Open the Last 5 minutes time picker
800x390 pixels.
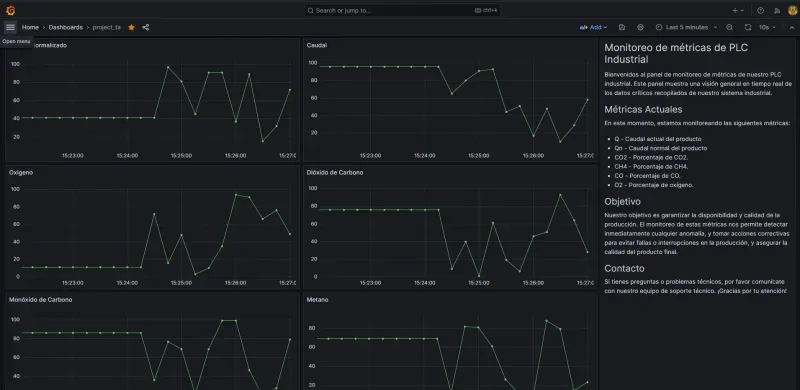point(686,28)
